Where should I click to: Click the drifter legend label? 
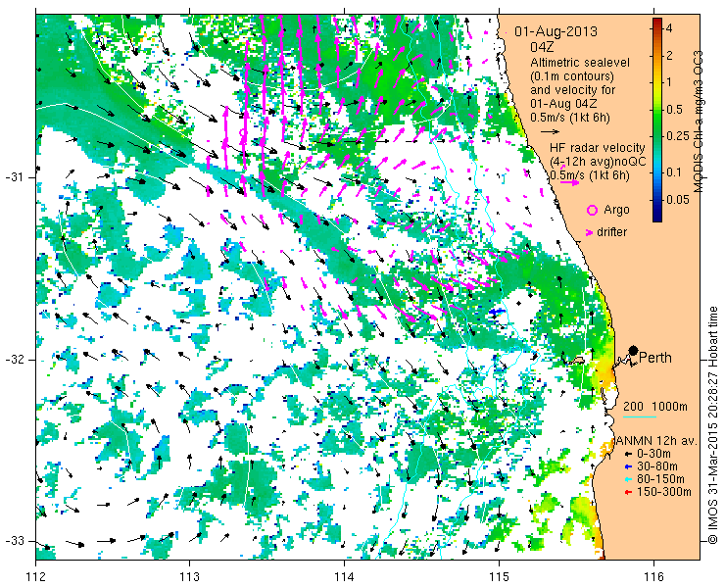pos(611,232)
